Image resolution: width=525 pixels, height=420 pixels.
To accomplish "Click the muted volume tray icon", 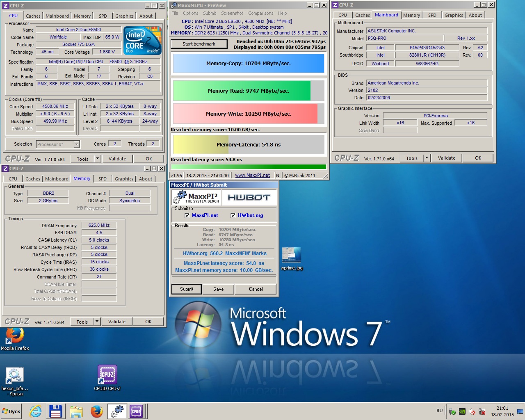I will click(472, 411).
